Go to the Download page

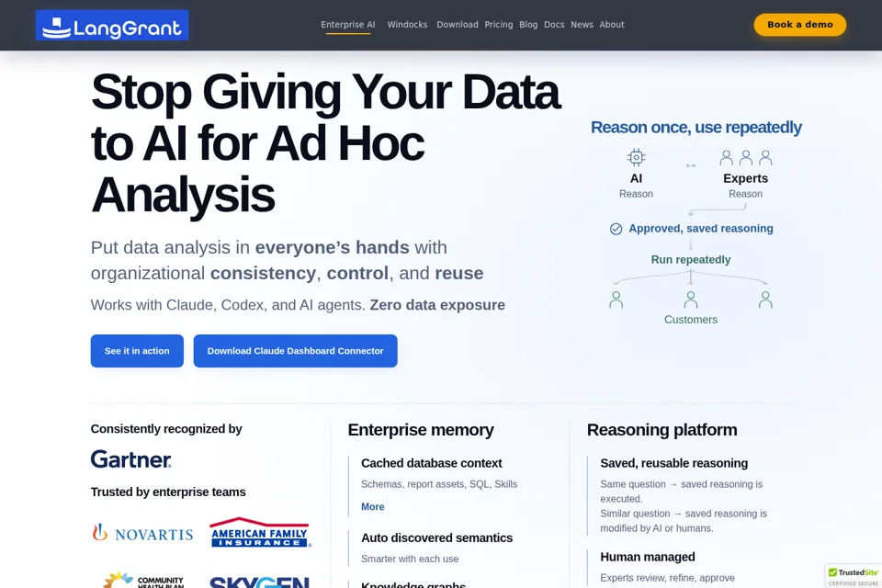[x=458, y=25]
